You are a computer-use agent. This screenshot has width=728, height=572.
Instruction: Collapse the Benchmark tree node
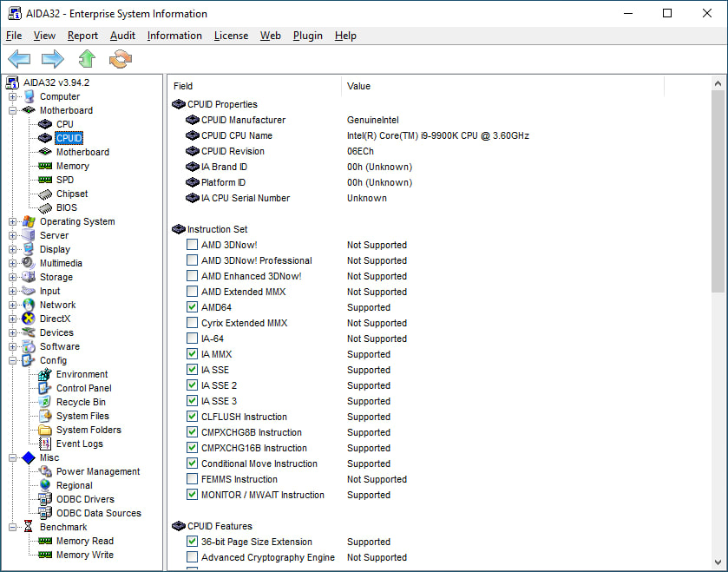pyautogui.click(x=12, y=527)
